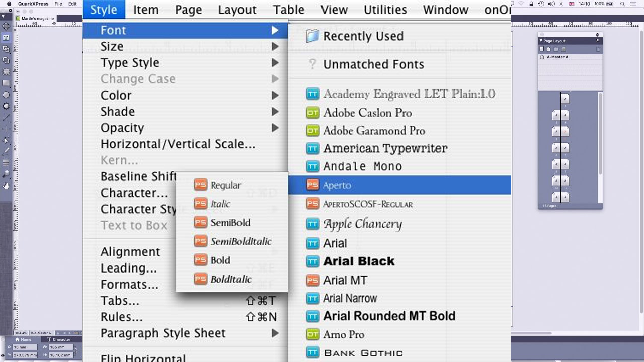This screenshot has height=362, width=644.
Task: Expand Paragraph Style Sheet submenu
Action: coord(185,333)
